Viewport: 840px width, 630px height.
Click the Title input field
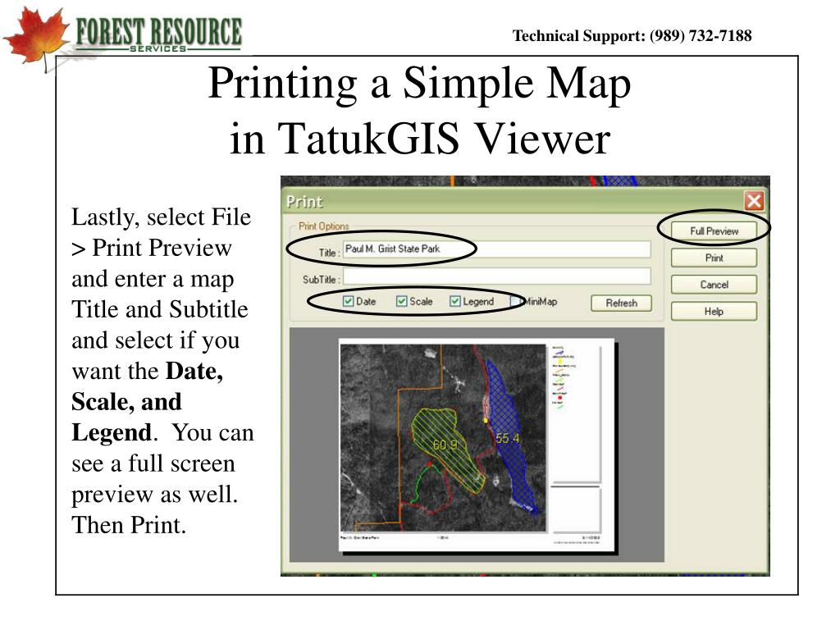click(x=496, y=249)
